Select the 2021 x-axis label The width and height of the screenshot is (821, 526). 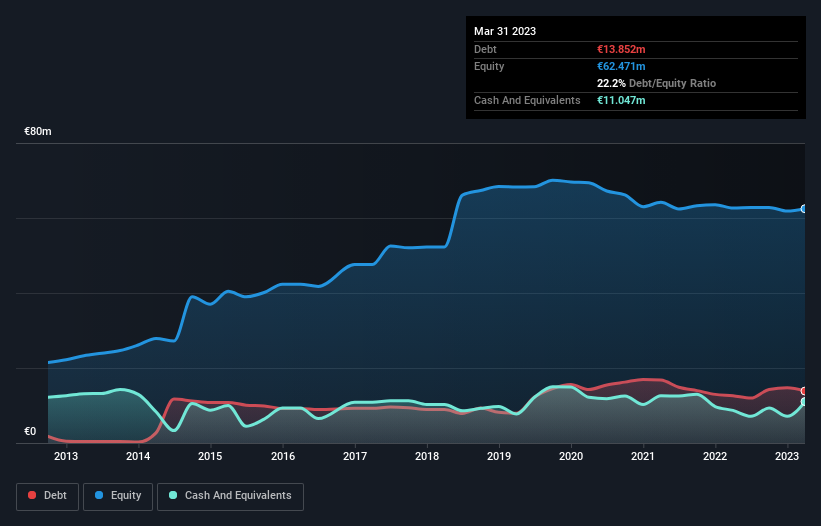(x=642, y=456)
